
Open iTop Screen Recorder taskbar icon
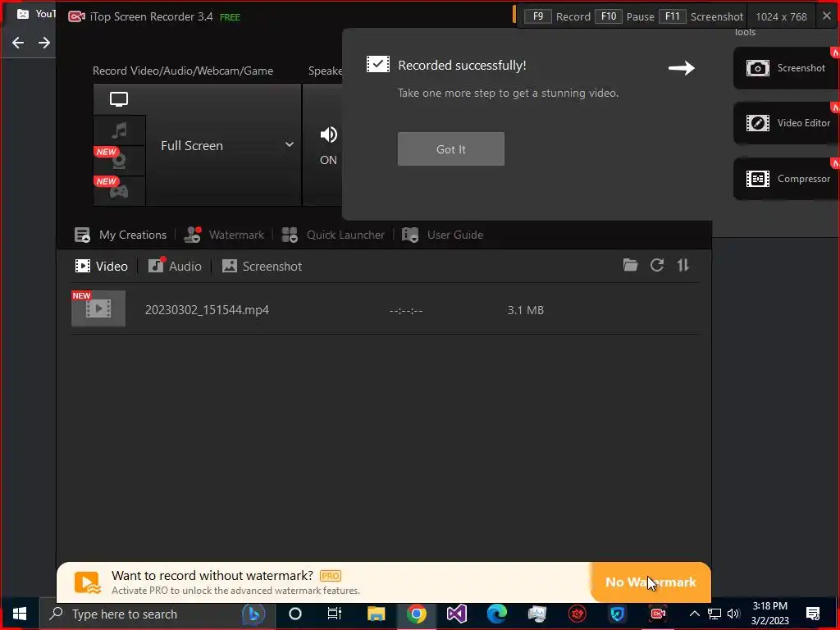pos(658,614)
